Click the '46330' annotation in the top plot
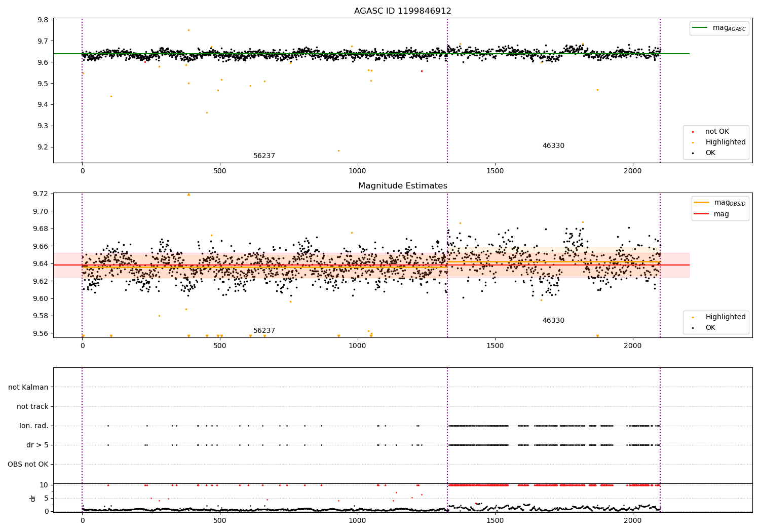The image size is (760, 532). pyautogui.click(x=553, y=146)
